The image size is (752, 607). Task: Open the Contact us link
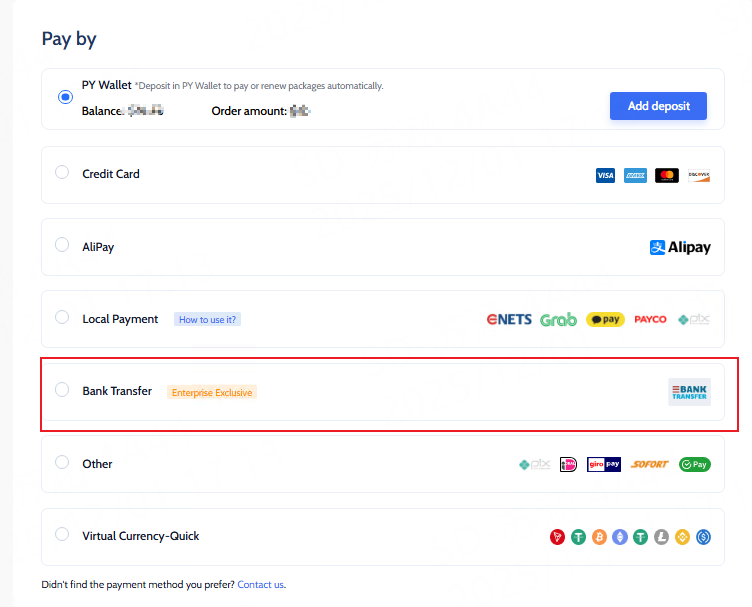coord(260,584)
